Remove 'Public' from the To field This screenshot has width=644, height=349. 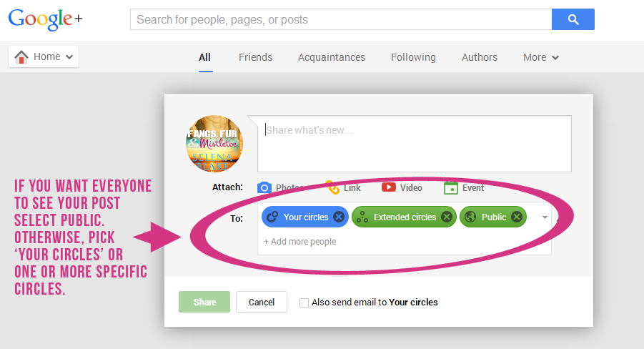pyautogui.click(x=516, y=217)
